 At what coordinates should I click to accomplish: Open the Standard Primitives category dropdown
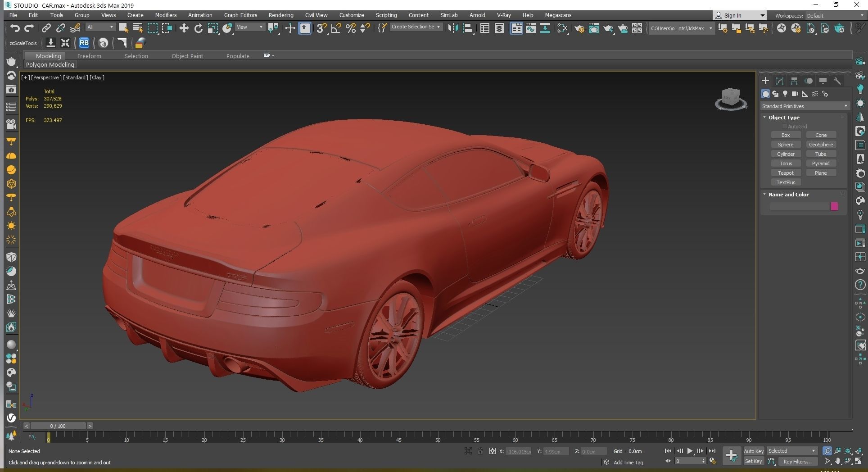pos(805,106)
